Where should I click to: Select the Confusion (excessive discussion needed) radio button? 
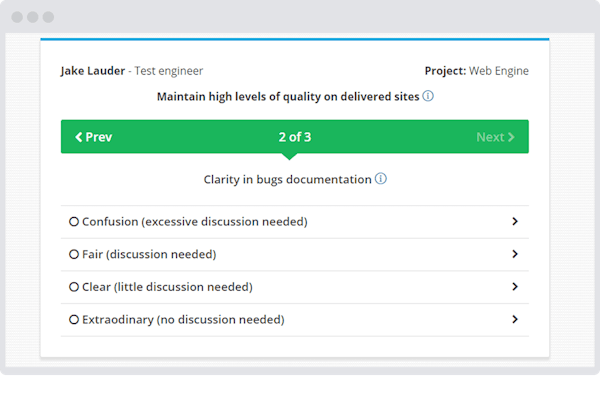point(74,222)
